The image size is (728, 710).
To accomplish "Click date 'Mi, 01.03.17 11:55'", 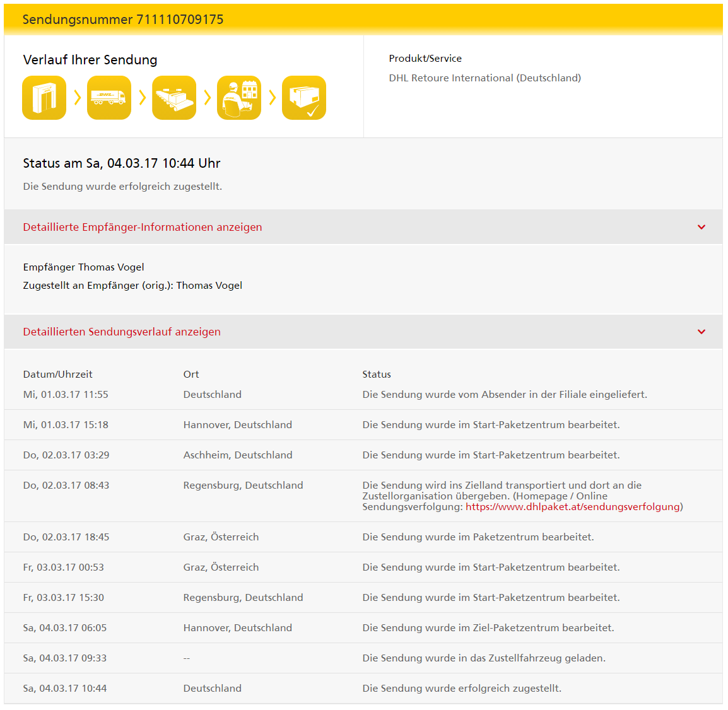I will 66,395.
